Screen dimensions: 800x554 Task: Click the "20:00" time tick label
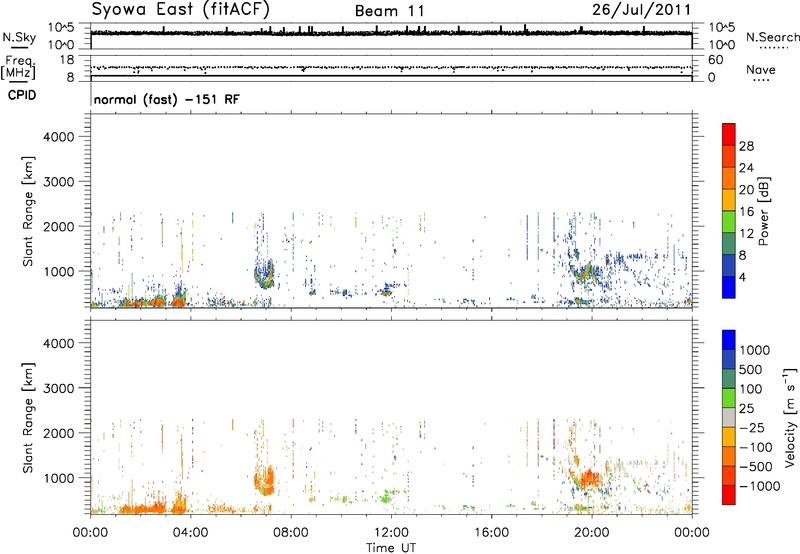coord(592,533)
